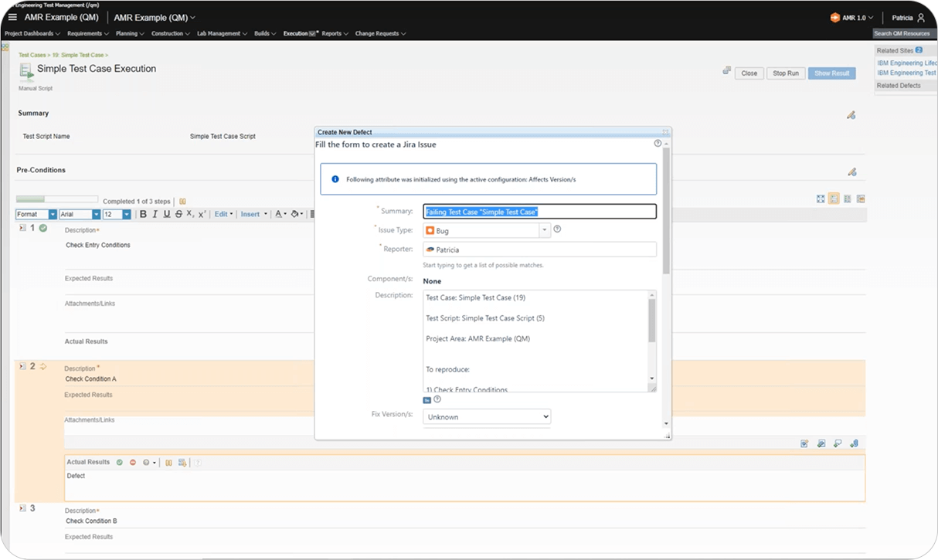Viewport: 938px width, 560px height.
Task: Open the Planning menu
Action: pyautogui.click(x=130, y=34)
